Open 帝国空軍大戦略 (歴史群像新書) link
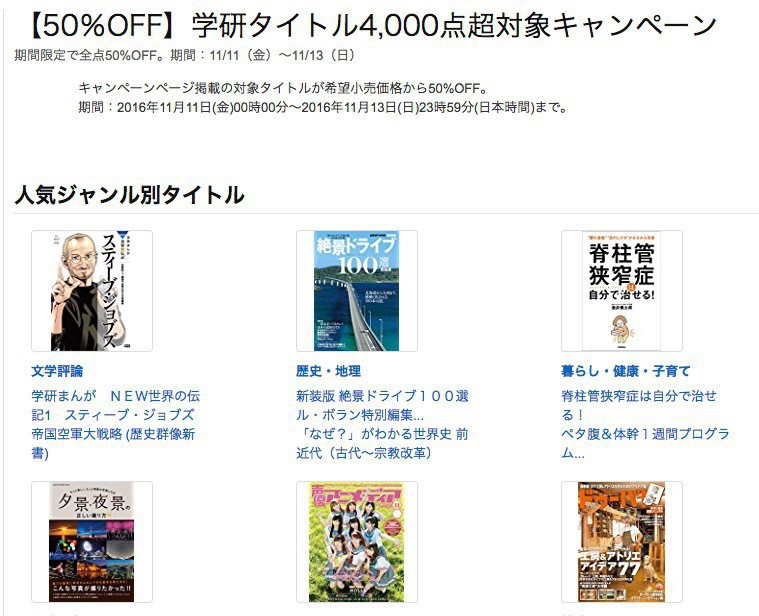 point(113,443)
